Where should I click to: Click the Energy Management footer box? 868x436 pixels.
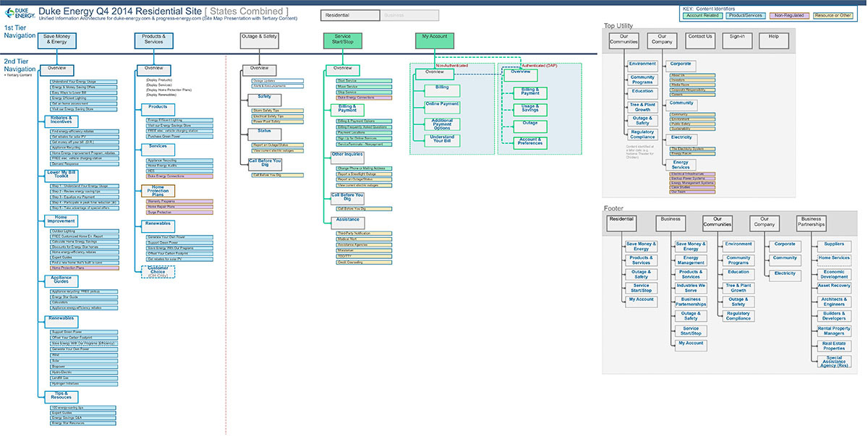[x=691, y=260]
